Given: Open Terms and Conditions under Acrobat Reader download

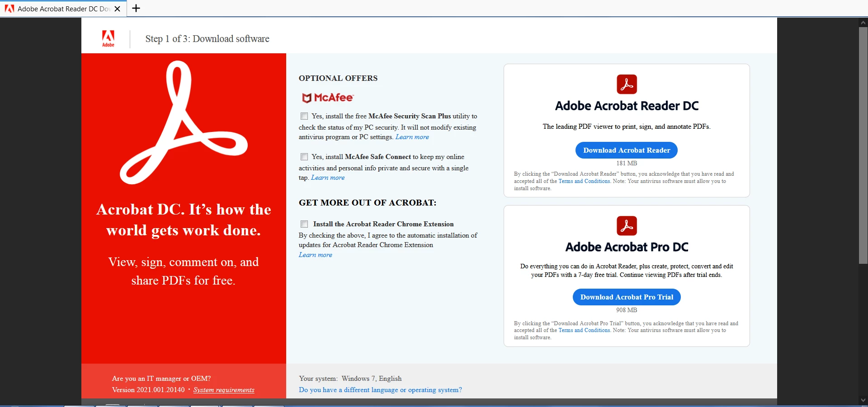Looking at the screenshot, I should pyautogui.click(x=584, y=181).
